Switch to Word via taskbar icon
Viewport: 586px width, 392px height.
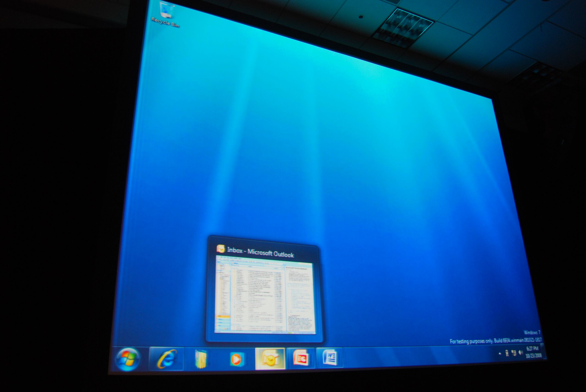[x=330, y=357]
